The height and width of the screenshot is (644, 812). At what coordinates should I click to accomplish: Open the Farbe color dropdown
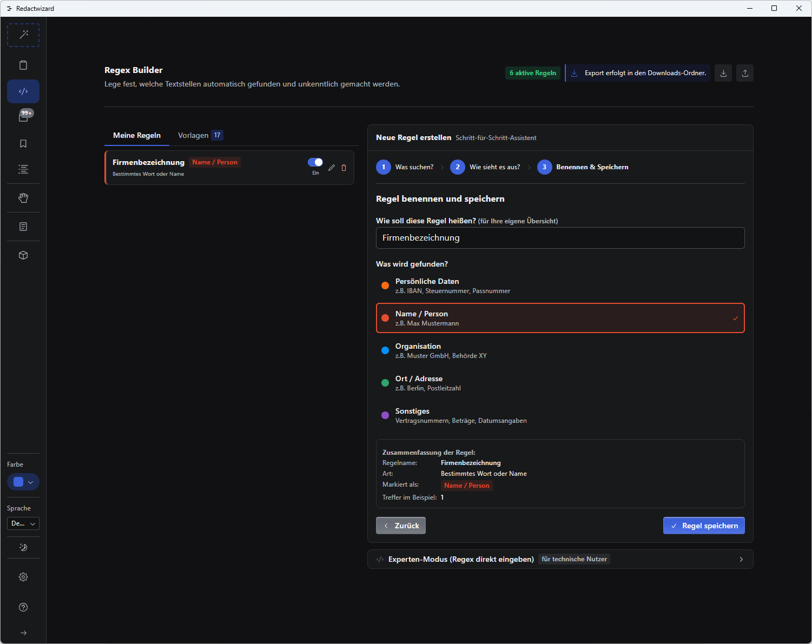click(23, 482)
